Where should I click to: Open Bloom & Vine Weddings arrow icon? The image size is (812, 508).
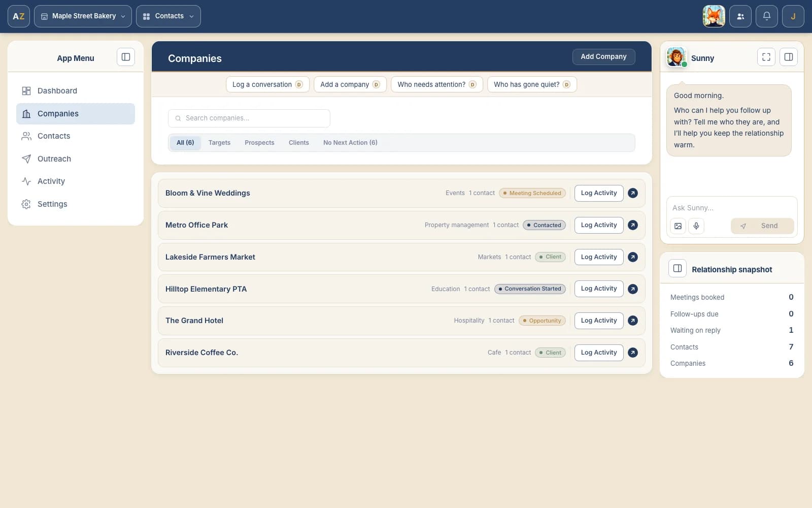pyautogui.click(x=633, y=193)
